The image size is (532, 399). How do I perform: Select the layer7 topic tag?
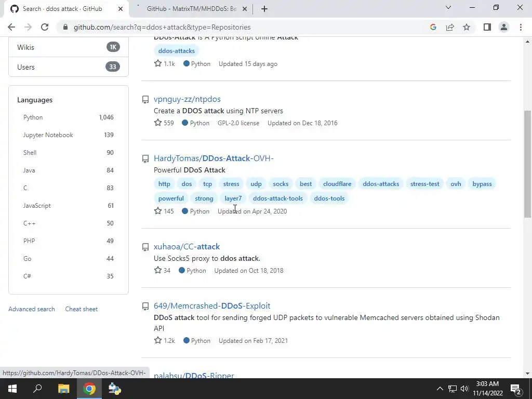(233, 198)
